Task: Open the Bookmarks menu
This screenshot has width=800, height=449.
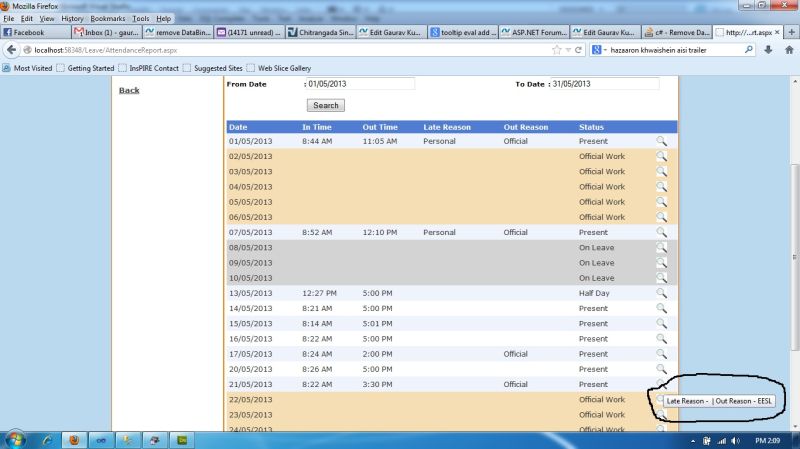Action: (x=108, y=18)
